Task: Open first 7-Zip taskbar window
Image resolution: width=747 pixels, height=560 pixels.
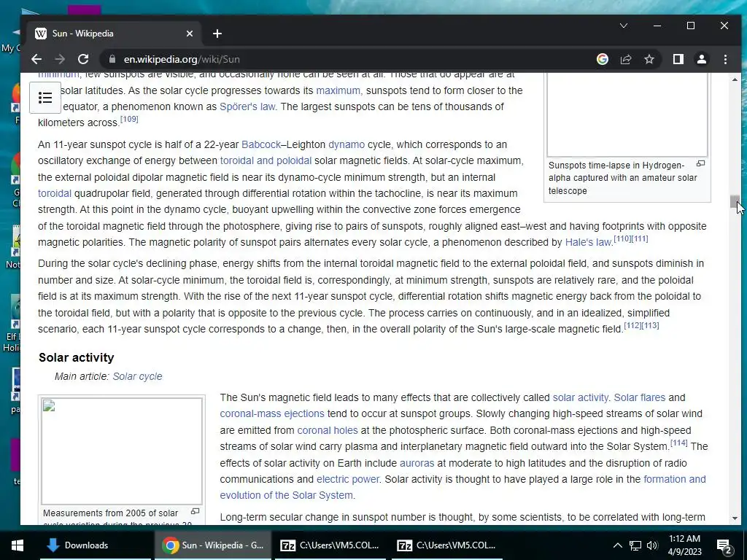Action: 330,545
